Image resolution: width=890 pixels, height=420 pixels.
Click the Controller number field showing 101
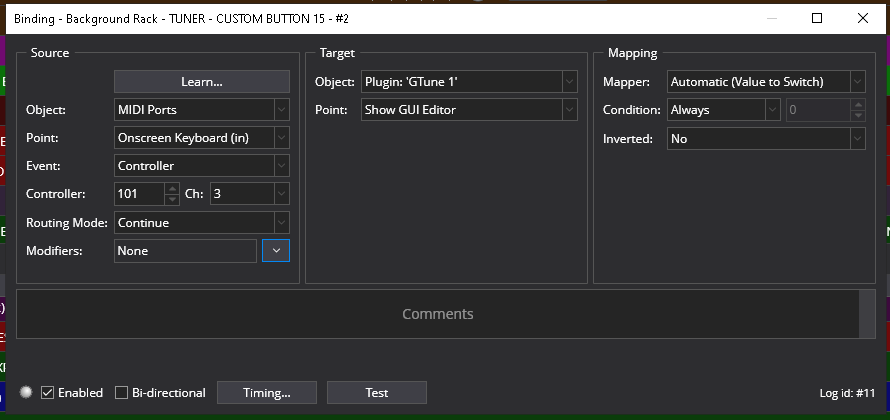(139, 194)
